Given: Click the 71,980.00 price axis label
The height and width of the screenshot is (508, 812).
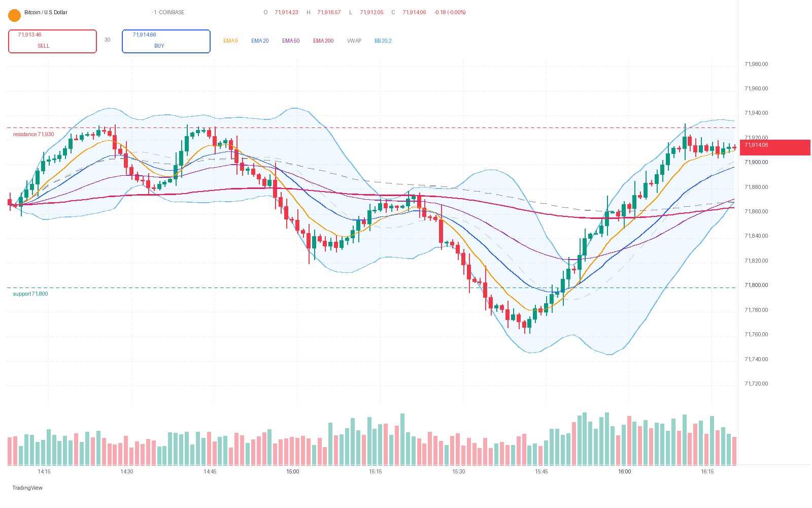Looking at the screenshot, I should 756,64.
